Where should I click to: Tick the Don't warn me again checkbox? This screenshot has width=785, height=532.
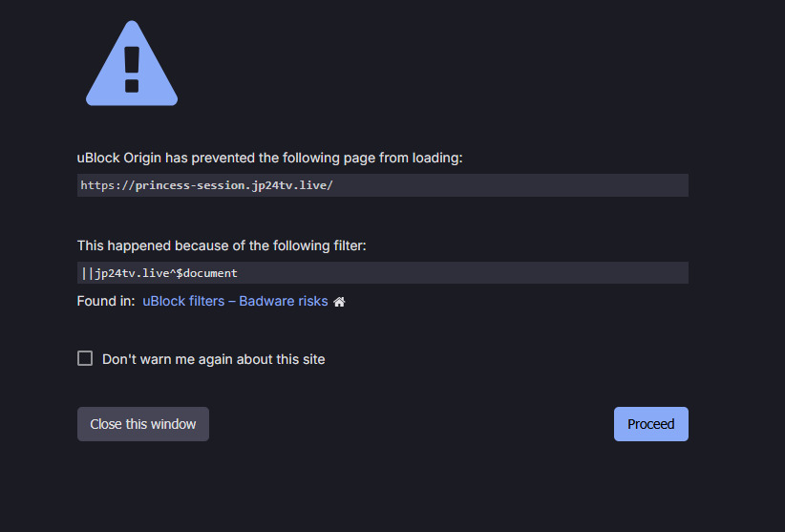pyautogui.click(x=85, y=358)
